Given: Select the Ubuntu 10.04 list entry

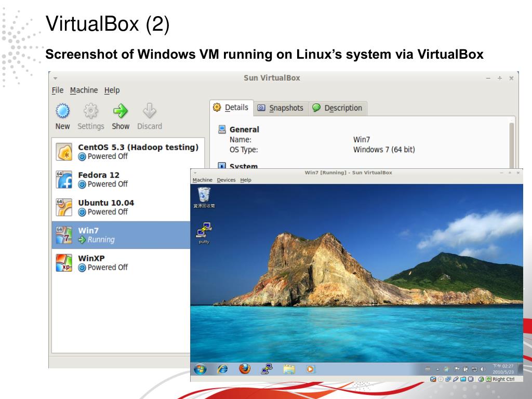Looking at the screenshot, I should (x=121, y=207).
